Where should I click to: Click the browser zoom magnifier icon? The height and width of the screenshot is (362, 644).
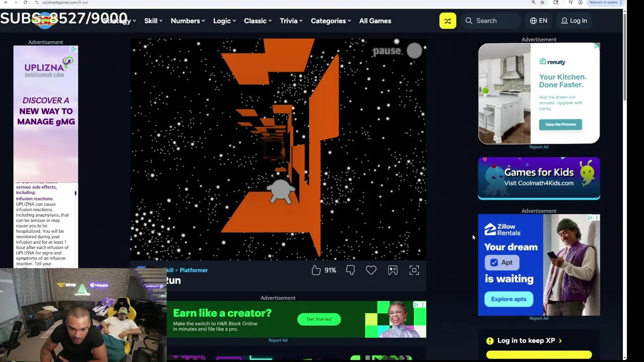[x=533, y=3]
